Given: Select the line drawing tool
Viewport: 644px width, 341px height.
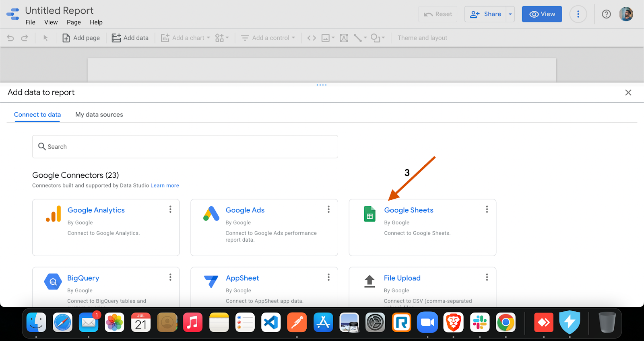Looking at the screenshot, I should click(357, 38).
